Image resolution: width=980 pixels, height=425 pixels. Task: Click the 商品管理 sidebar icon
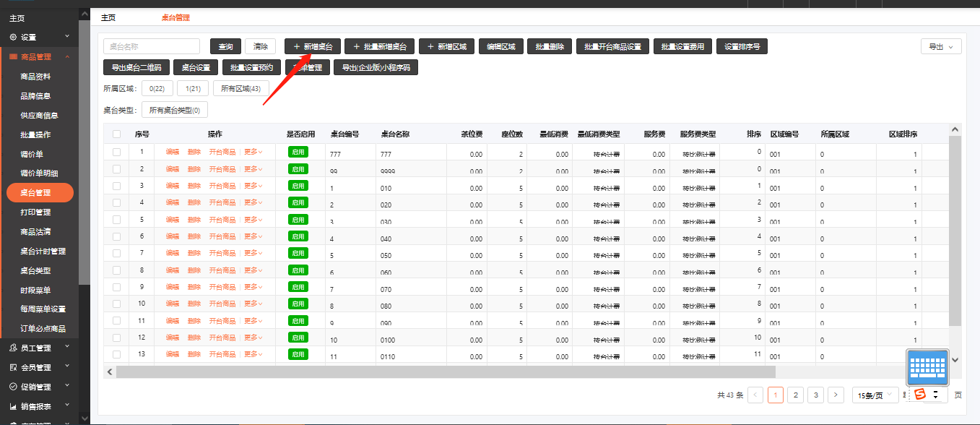coord(13,56)
